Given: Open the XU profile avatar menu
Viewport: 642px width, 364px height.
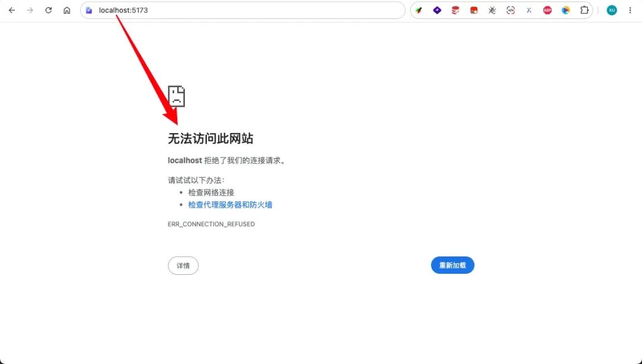Looking at the screenshot, I should pyautogui.click(x=612, y=10).
